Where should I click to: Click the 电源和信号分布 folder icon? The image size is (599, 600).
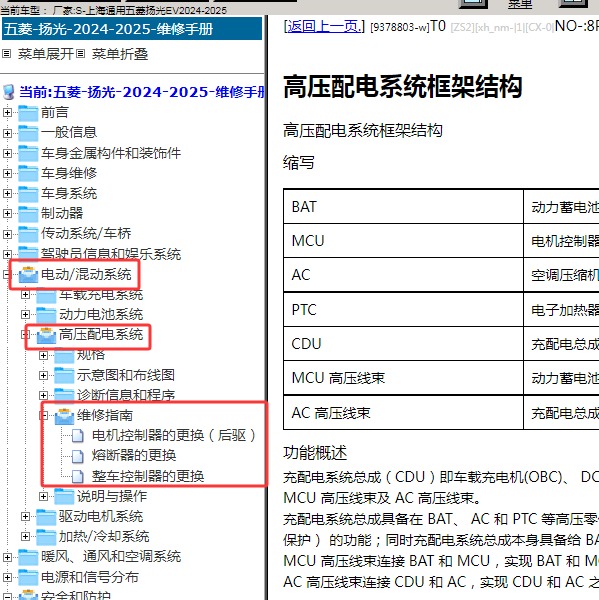(28, 577)
